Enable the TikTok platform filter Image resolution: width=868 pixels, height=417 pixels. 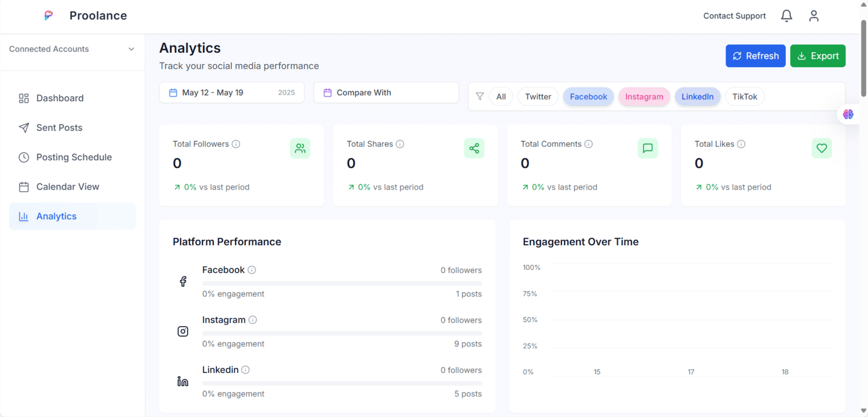click(x=744, y=97)
